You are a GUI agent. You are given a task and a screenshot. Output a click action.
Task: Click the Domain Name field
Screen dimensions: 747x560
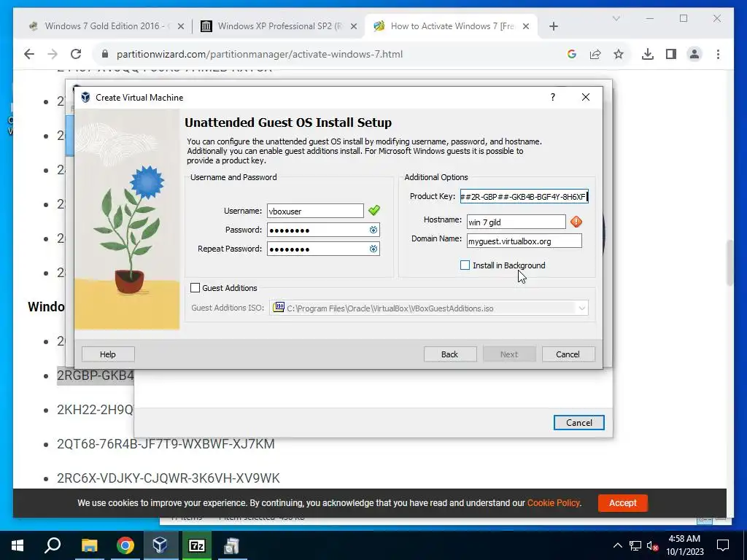[x=524, y=241]
